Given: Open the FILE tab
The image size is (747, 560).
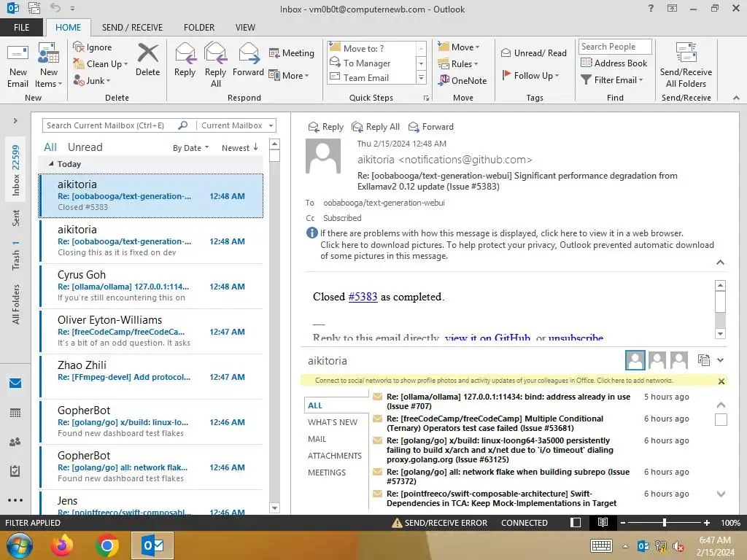Looking at the screenshot, I should pyautogui.click(x=21, y=27).
